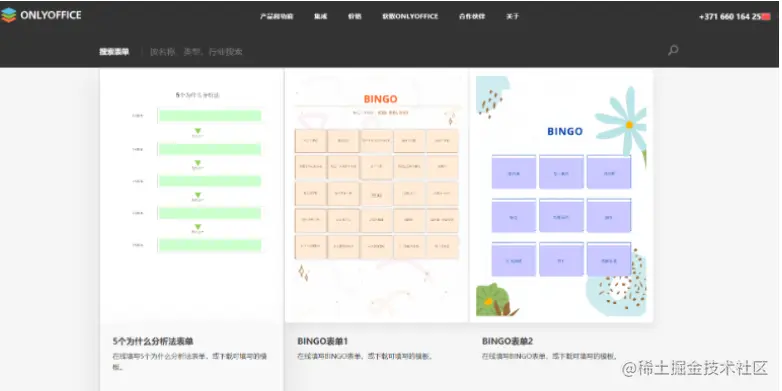This screenshot has height=391, width=782.
Task: Click the 搜索表单 label
Action: [x=114, y=51]
